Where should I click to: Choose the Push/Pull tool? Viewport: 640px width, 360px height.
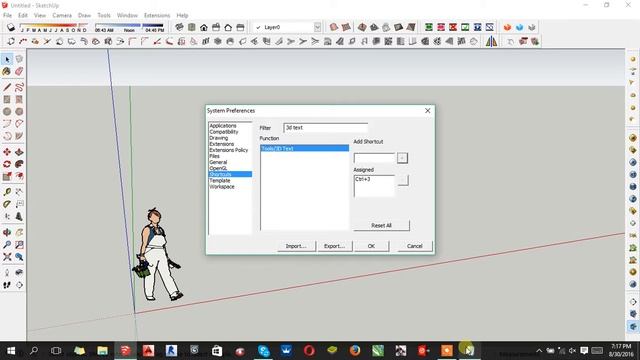coord(19,152)
